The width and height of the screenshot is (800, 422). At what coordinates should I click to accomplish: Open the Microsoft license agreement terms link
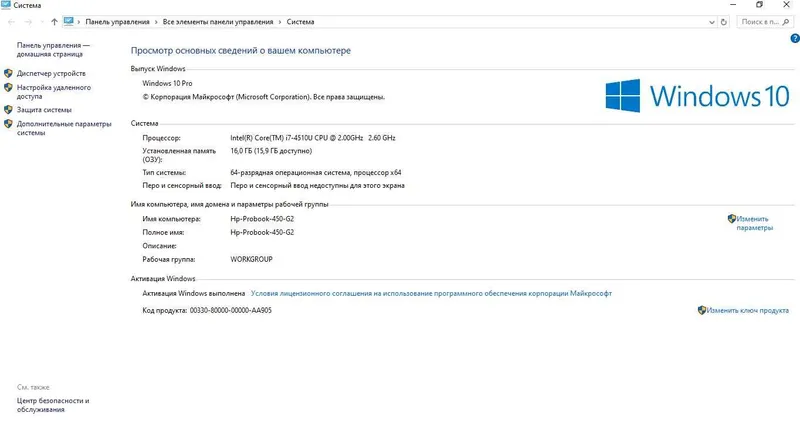tap(431, 293)
